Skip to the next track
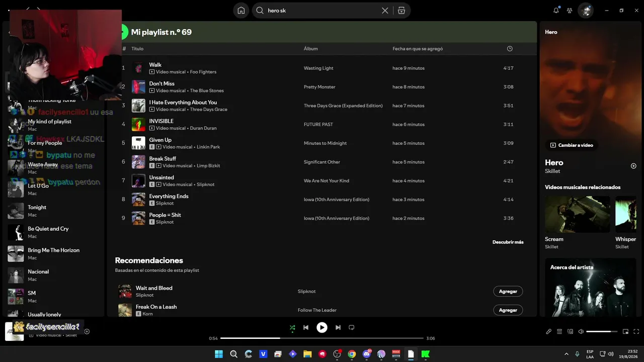This screenshot has width=644, height=362. [x=338, y=328]
